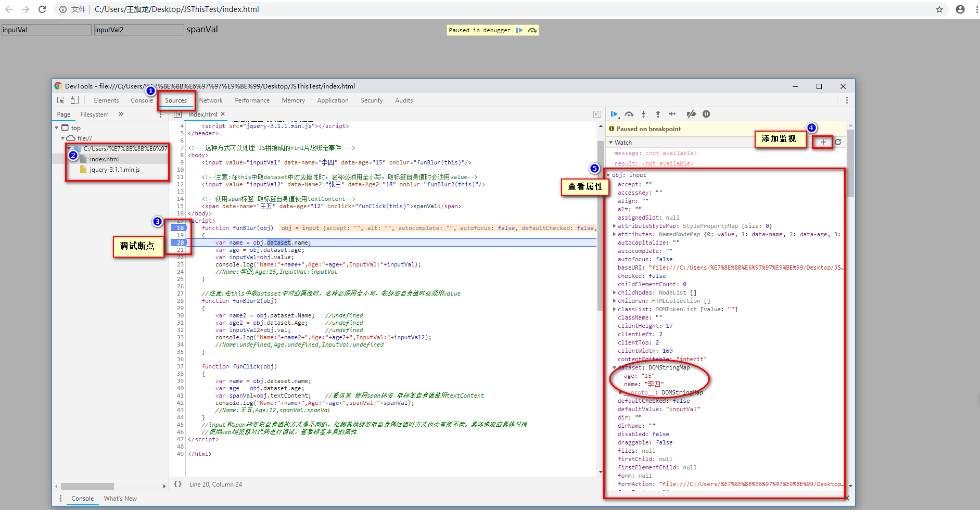Image resolution: width=980 pixels, height=510 pixels.
Task: Select index.html in file tree
Action: pos(104,159)
